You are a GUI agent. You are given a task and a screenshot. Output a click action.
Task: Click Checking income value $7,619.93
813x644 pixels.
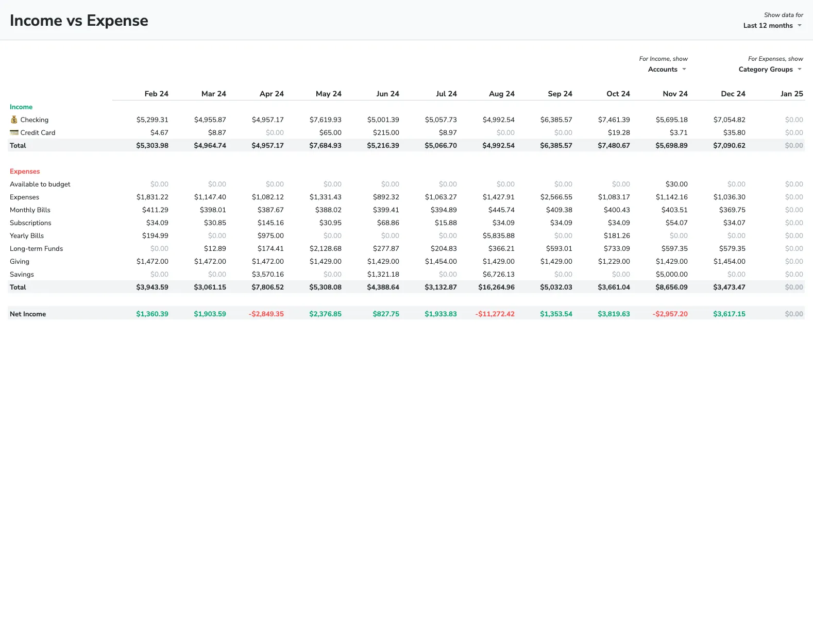click(326, 120)
